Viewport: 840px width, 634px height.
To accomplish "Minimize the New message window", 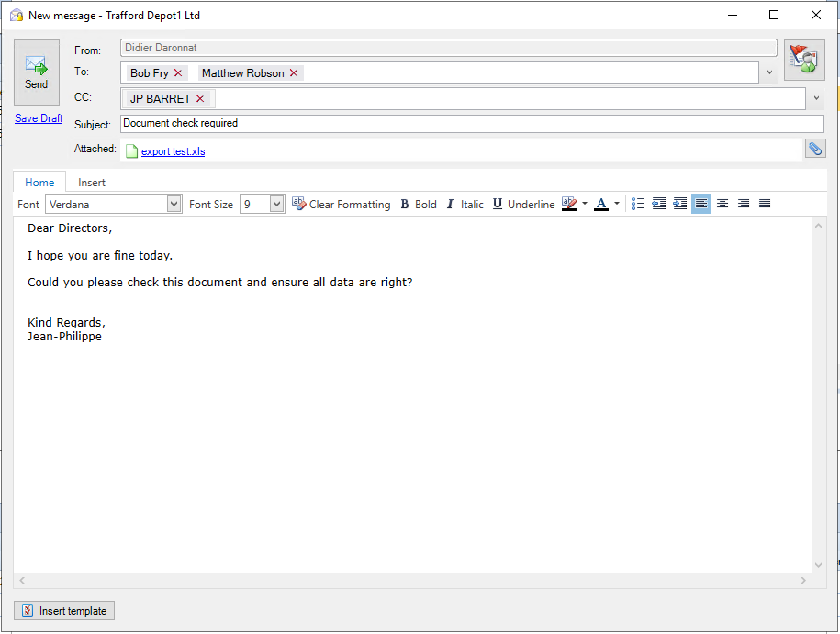I will pyautogui.click(x=733, y=15).
